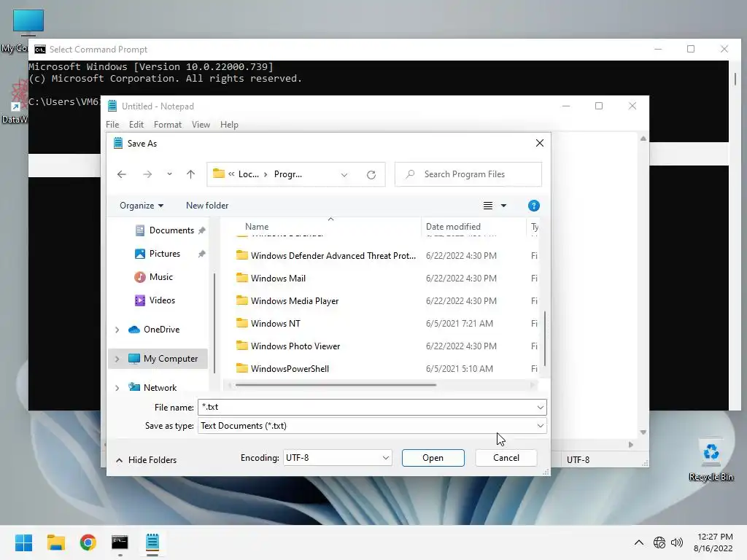Create a New folder
The image size is (747, 560).
tap(207, 205)
